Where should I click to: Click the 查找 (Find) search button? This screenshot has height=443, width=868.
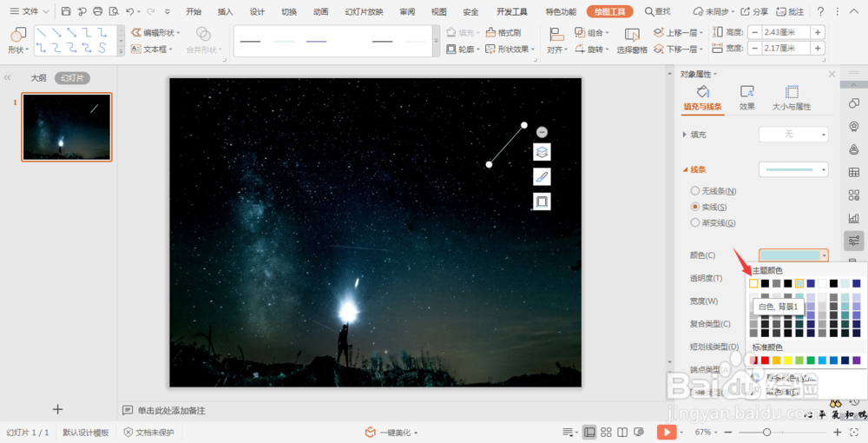(658, 11)
